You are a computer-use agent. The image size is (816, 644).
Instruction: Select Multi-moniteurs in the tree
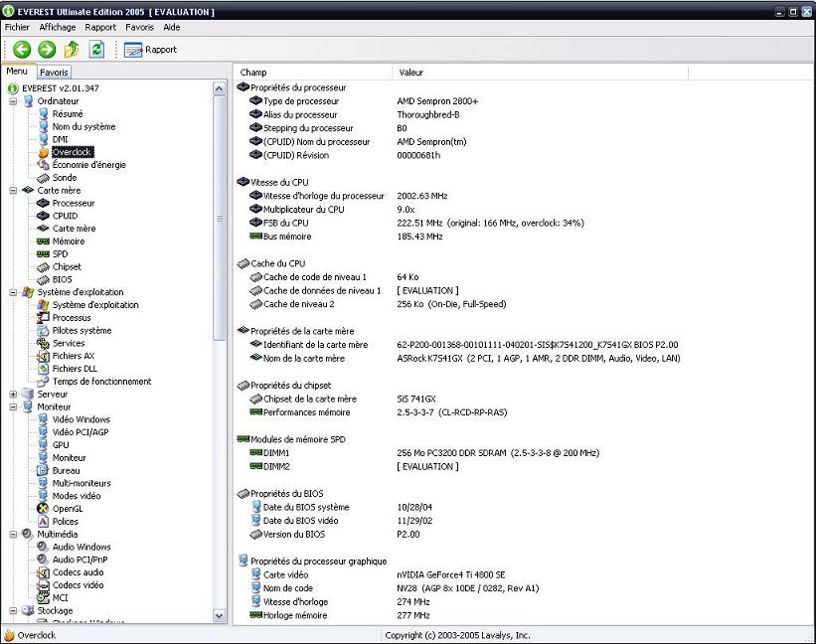82,483
